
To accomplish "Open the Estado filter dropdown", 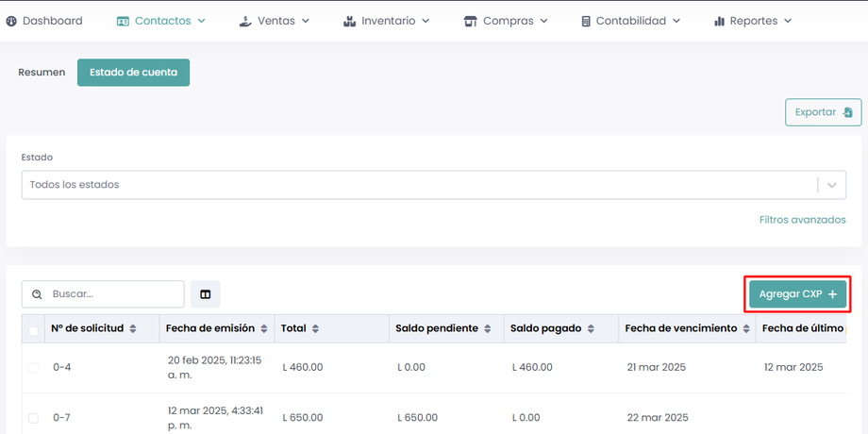I will click(x=831, y=185).
